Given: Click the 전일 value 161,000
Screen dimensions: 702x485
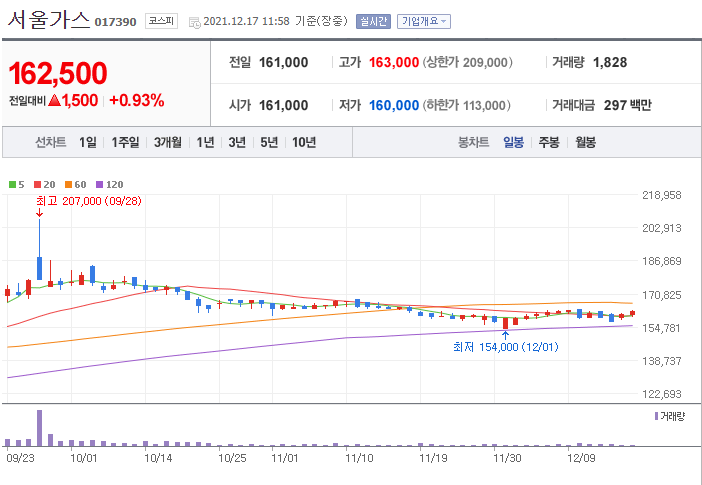Looking at the screenshot, I should (x=283, y=62).
